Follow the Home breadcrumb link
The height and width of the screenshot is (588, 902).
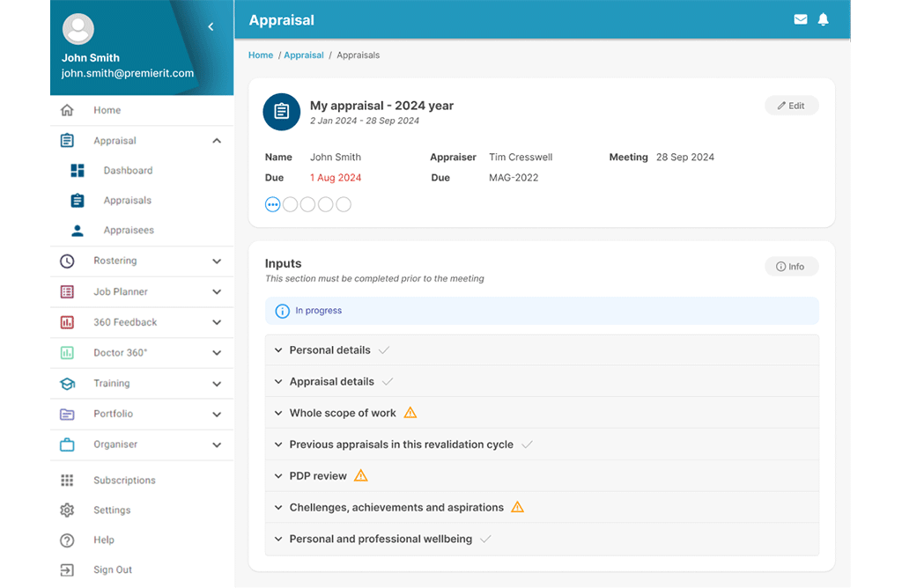tap(261, 55)
